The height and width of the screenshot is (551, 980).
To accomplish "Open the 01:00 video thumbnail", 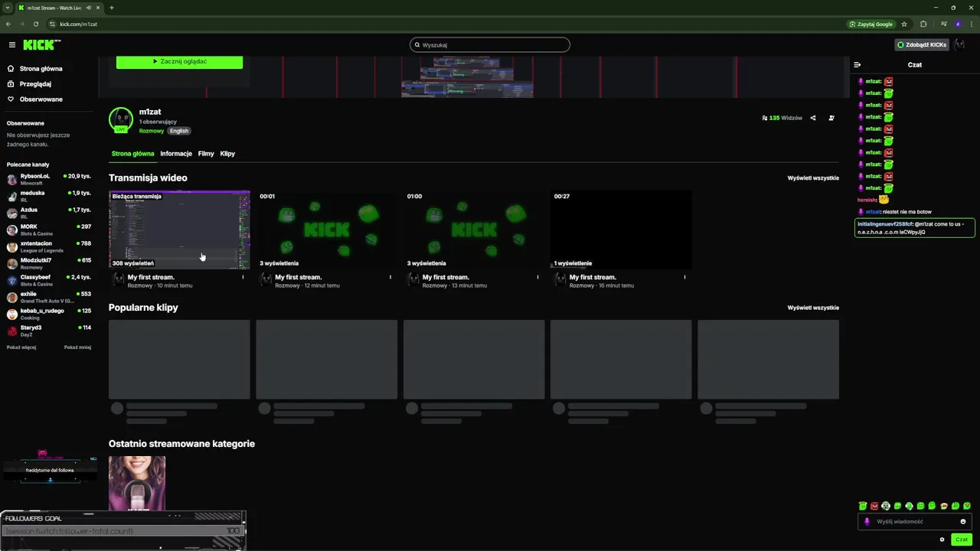I will coord(474,230).
